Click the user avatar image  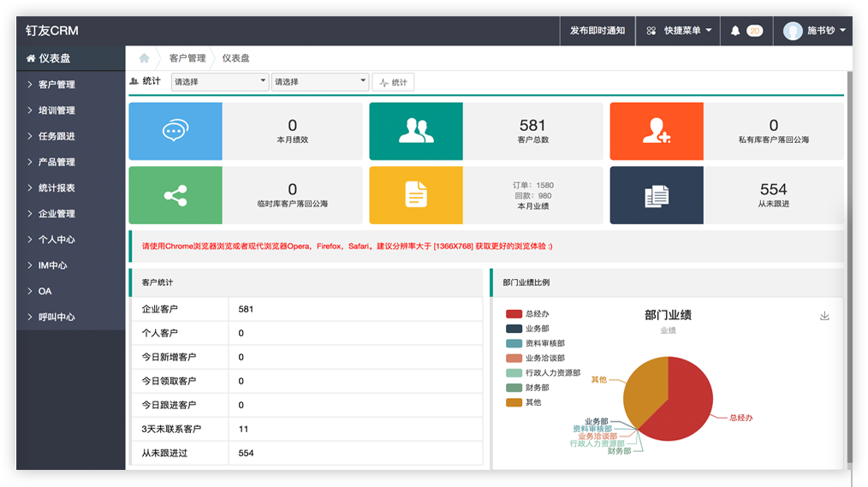[793, 31]
